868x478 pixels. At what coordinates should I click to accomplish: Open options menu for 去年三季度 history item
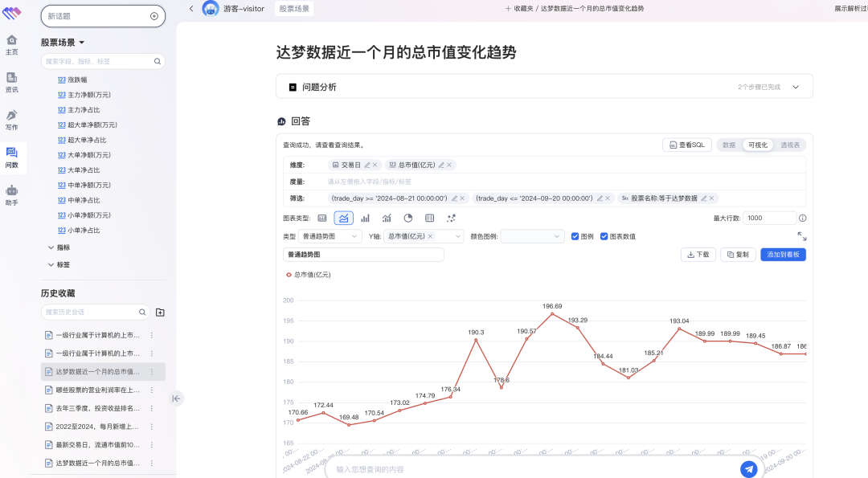152,408
